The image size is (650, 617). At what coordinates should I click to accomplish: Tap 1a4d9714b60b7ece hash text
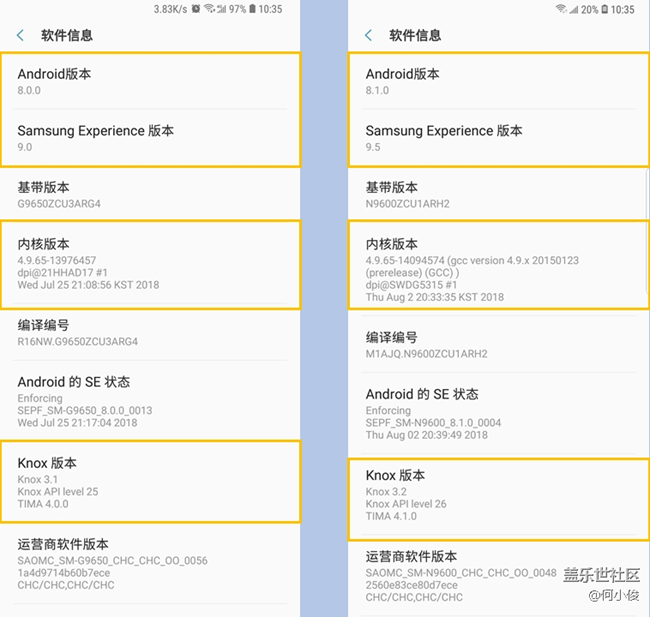point(64,573)
